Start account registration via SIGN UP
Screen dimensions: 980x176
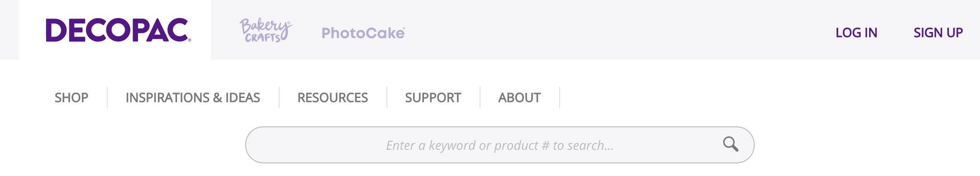click(x=938, y=32)
